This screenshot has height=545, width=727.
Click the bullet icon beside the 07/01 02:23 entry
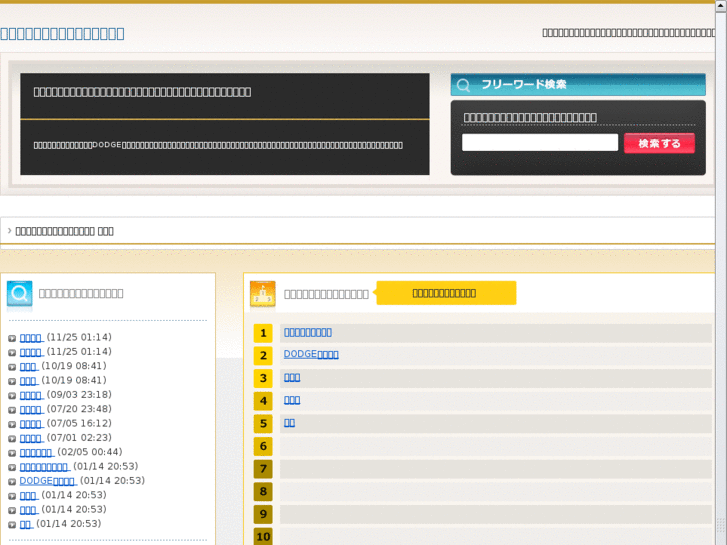(x=12, y=439)
